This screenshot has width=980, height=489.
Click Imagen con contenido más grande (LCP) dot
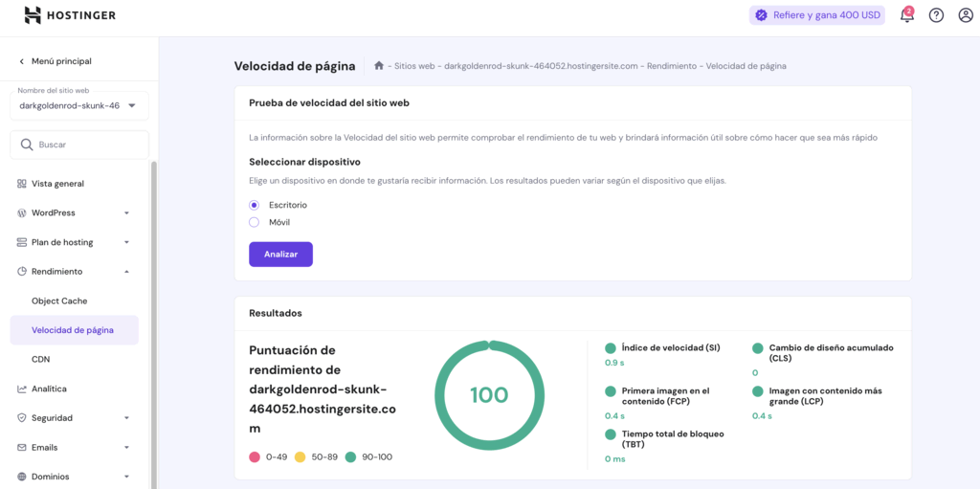coord(758,391)
